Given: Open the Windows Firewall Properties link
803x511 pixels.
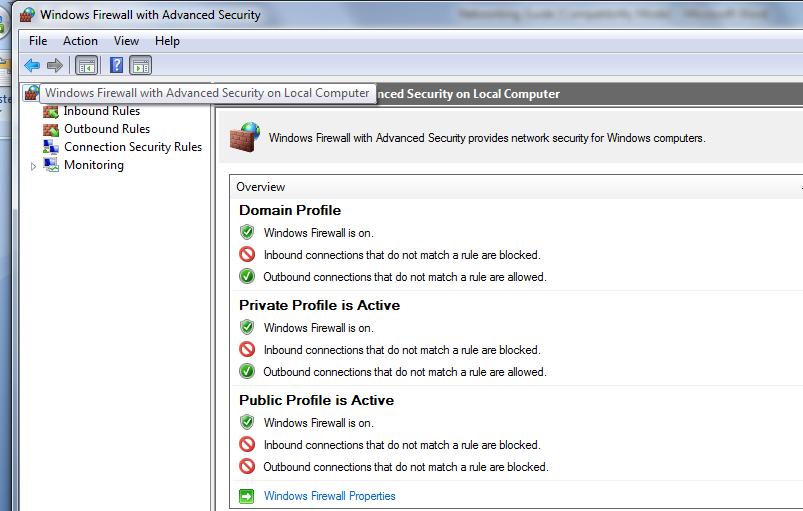Looking at the screenshot, I should (329, 496).
